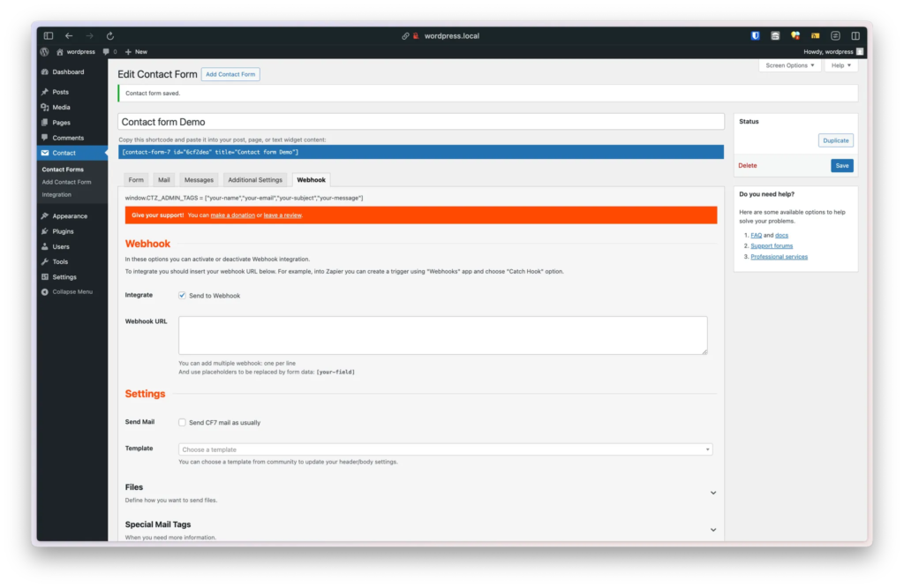Follow the leave a review link

(x=282, y=215)
